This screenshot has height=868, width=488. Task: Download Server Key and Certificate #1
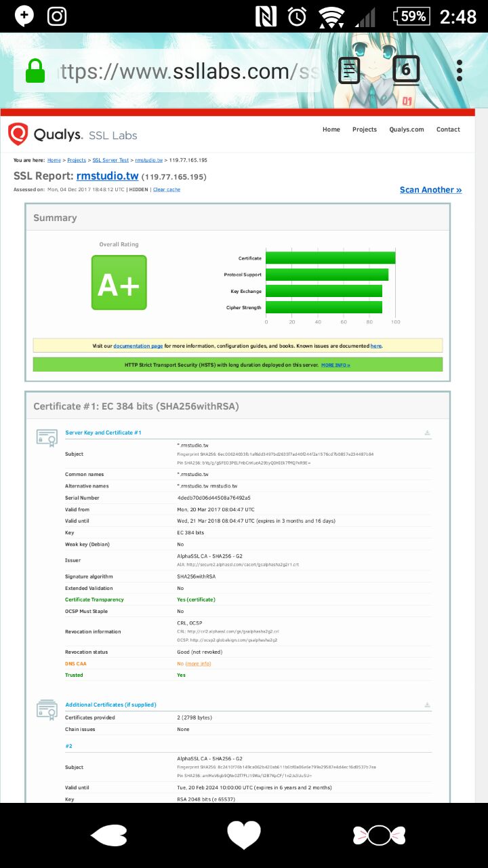[427, 433]
